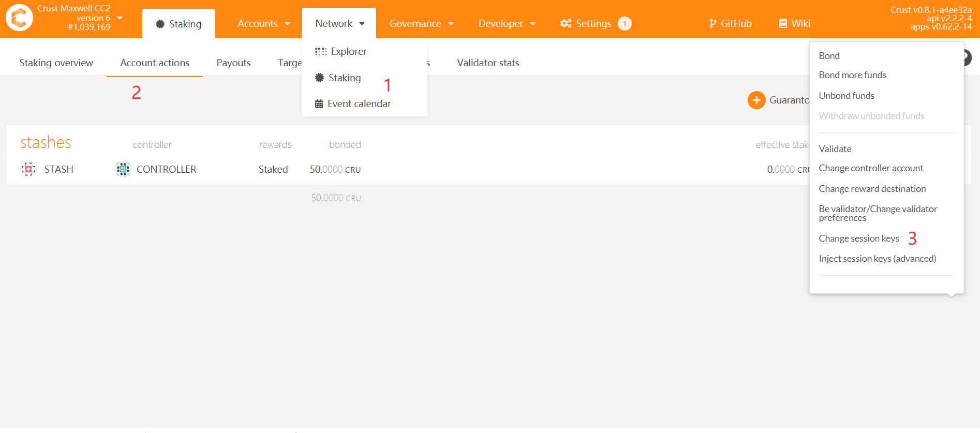Open the Validator stats tab
Image resolution: width=980 pixels, height=433 pixels.
(488, 63)
